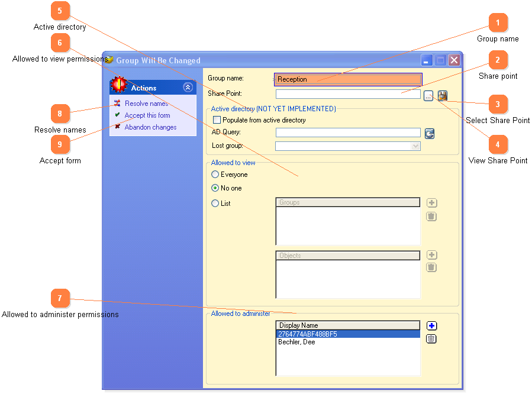Select the No one radio option
Image resolution: width=532 pixels, height=394 pixels.
[215, 188]
